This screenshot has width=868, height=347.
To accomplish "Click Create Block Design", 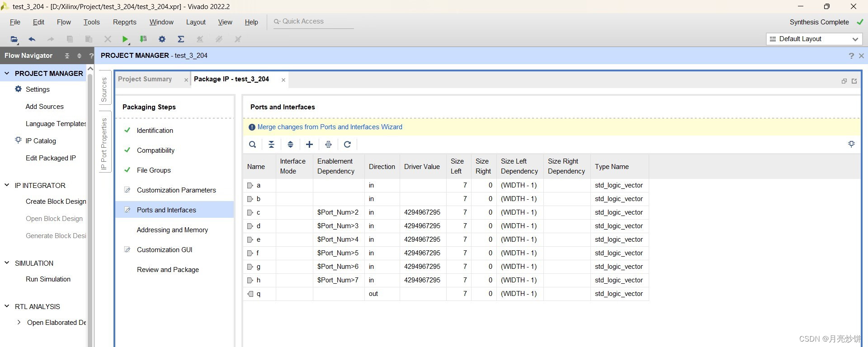I will coord(56,202).
